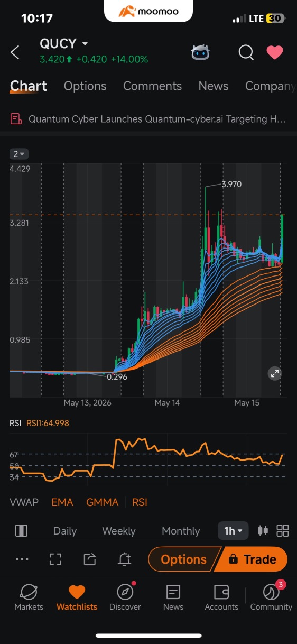This screenshot has width=297, height=644.
Task: Select the Weekly chart interval
Action: pyautogui.click(x=119, y=531)
